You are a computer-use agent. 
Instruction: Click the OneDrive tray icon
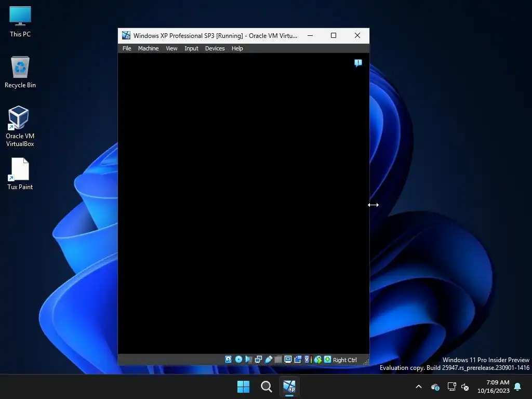pyautogui.click(x=435, y=387)
